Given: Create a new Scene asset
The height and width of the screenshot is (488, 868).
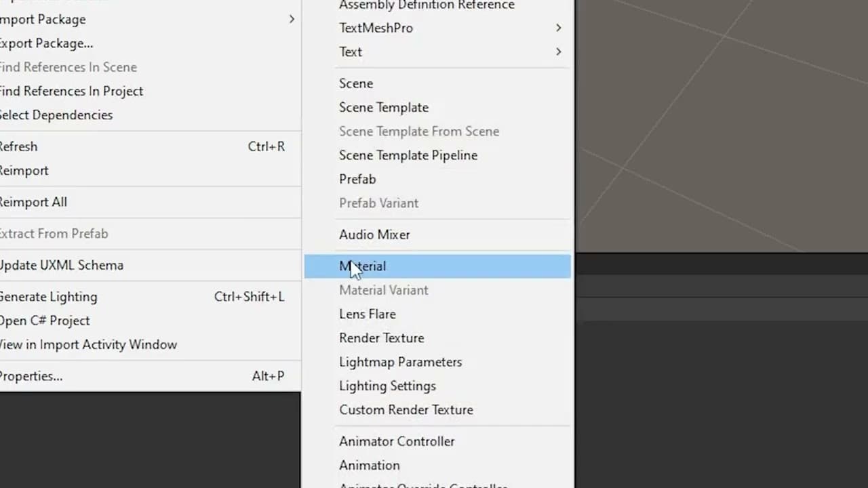Looking at the screenshot, I should pos(356,83).
